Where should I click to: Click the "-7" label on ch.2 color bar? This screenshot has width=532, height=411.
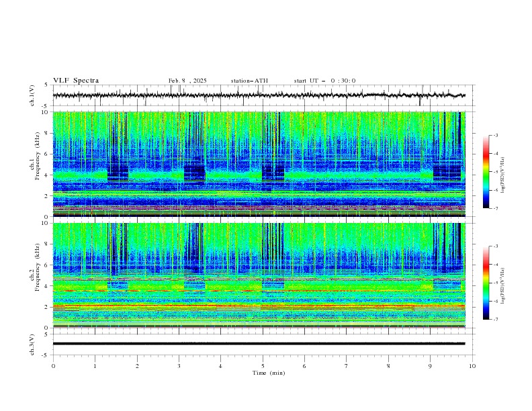[x=496, y=319]
